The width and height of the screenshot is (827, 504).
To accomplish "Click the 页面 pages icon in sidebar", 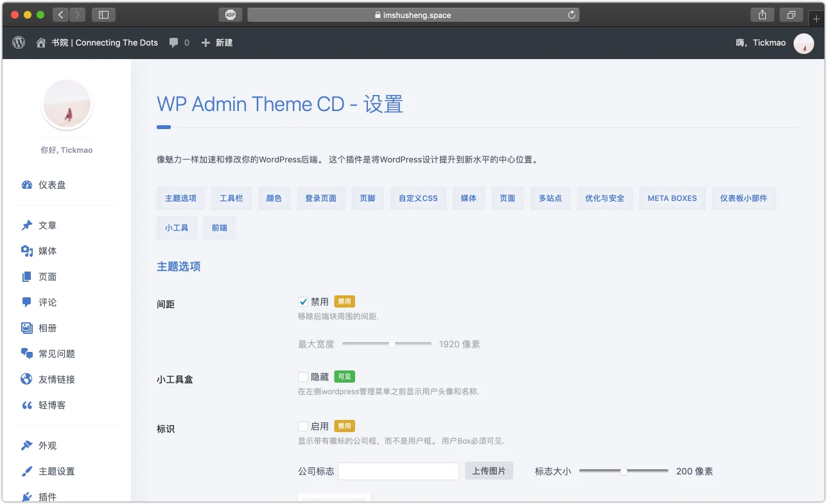I will point(26,277).
